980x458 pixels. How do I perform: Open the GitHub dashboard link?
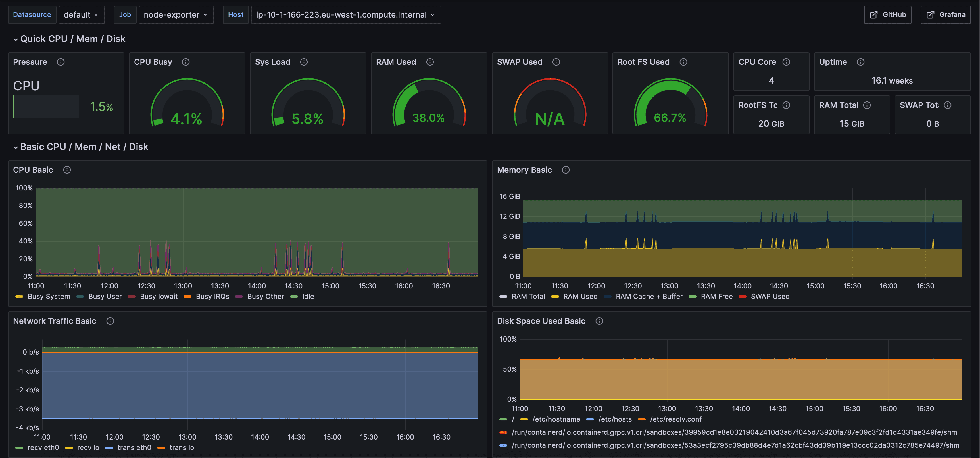pyautogui.click(x=888, y=14)
